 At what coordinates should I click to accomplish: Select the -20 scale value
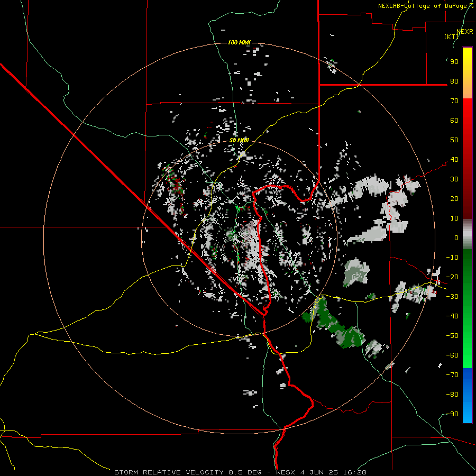tap(452, 277)
